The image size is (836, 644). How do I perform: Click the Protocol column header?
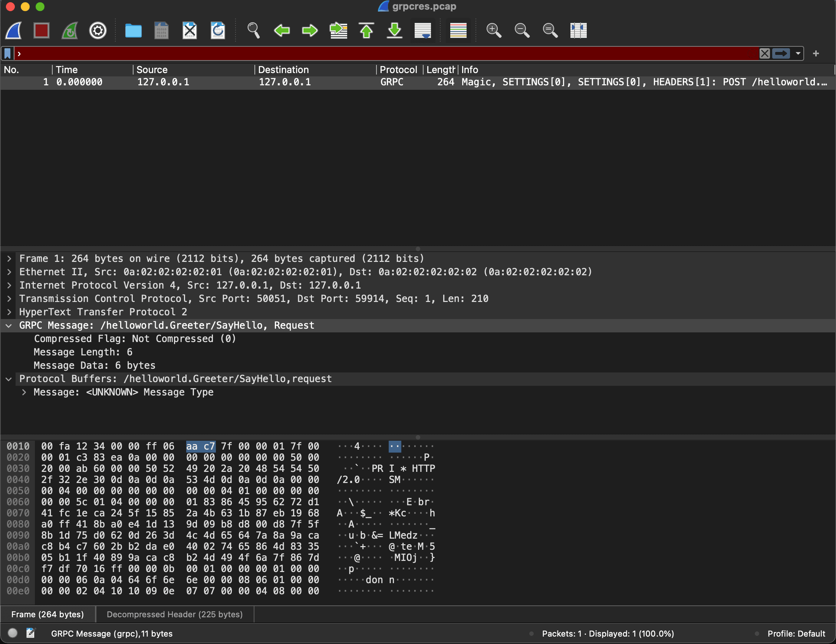[x=398, y=70]
